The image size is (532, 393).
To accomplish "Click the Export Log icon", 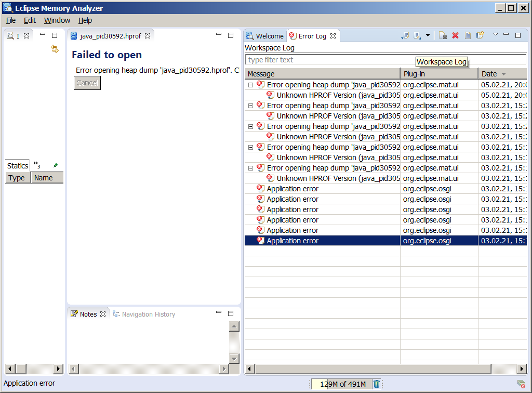I will (405, 35).
